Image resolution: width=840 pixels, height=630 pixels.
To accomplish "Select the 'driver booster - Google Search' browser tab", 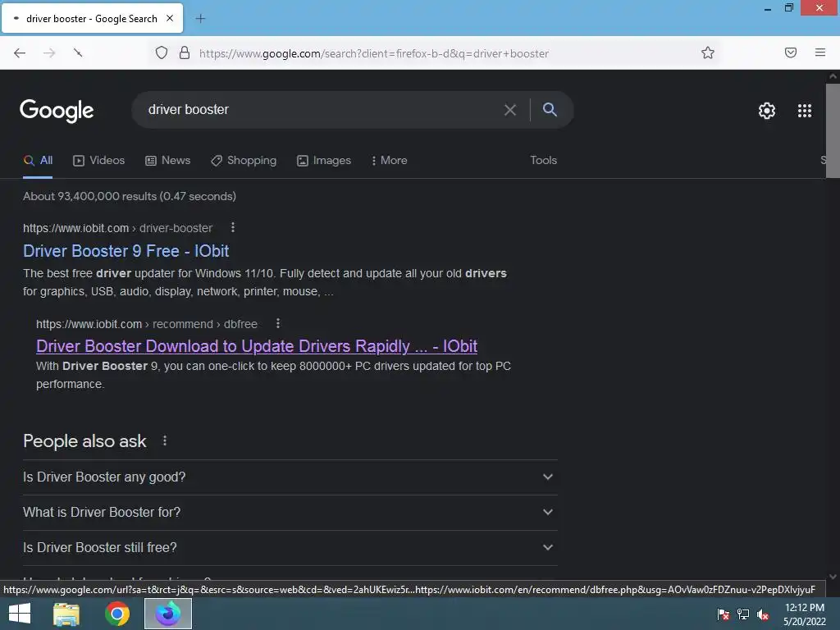I will tap(92, 18).
